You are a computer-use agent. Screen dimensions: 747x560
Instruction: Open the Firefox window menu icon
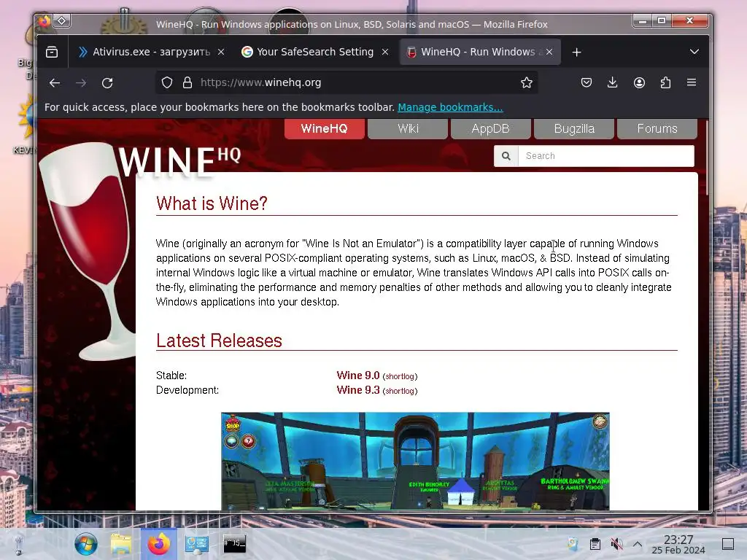tap(44, 21)
